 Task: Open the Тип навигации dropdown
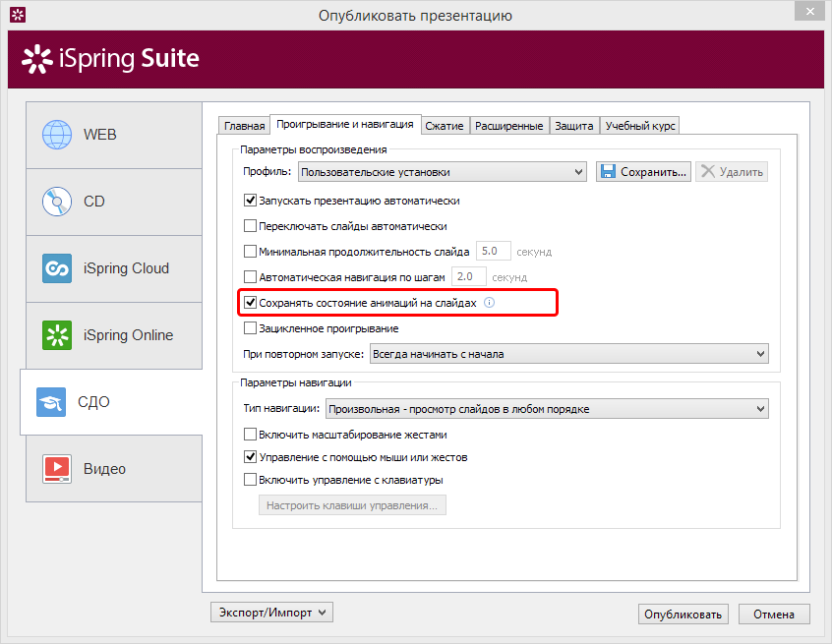point(547,409)
